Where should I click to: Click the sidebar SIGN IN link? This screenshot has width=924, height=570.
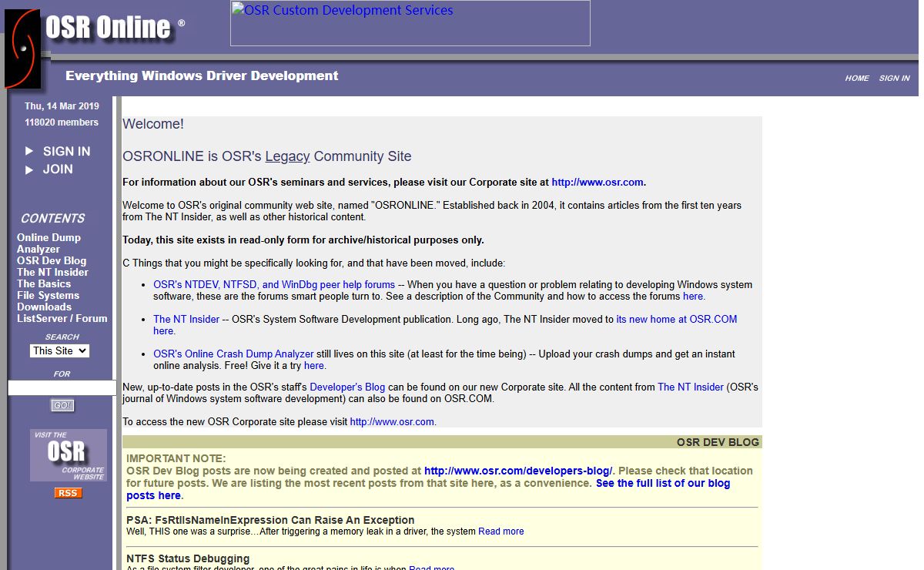(x=66, y=151)
